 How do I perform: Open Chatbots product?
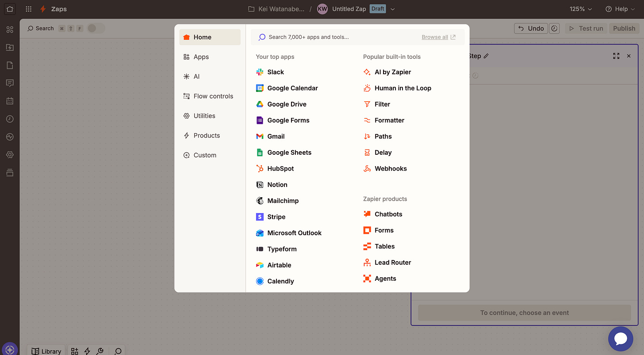pos(383,214)
